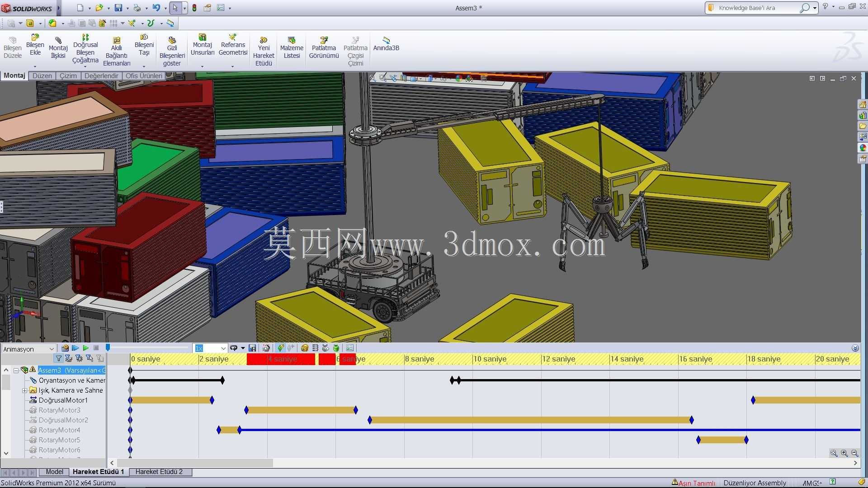Click the Motor film reel icon
The image size is (868, 488).
point(304,348)
